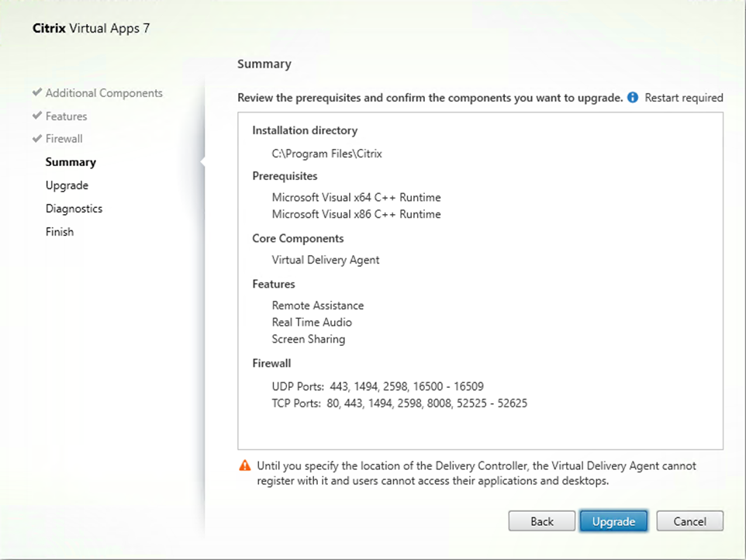Click the blue Restart required info icon
The image size is (746, 560).
[x=633, y=98]
